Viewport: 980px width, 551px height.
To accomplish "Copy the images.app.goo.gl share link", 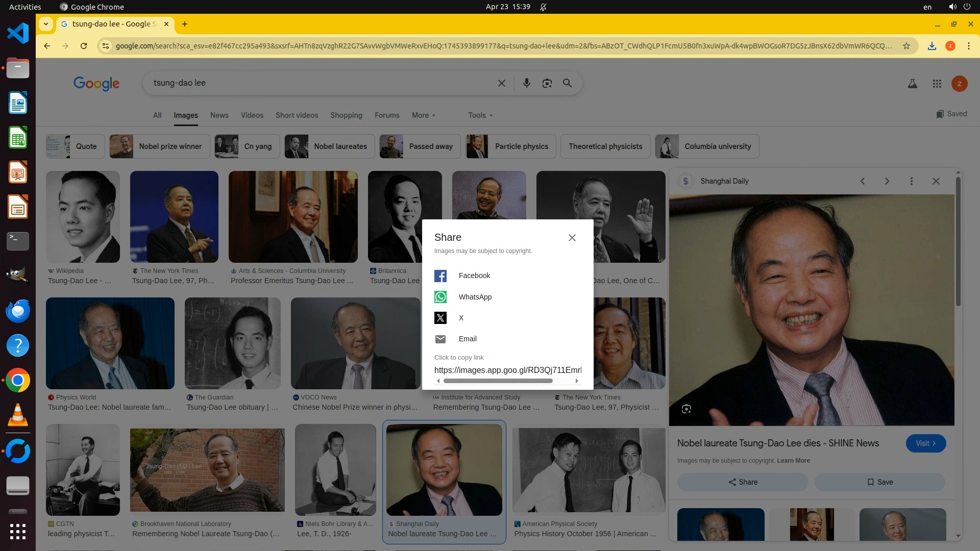I will click(x=507, y=370).
